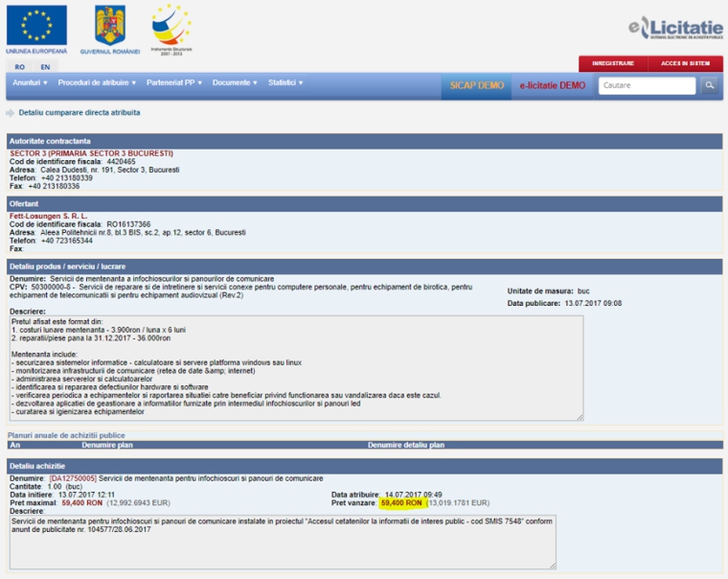Click the arrow icon beside Detaliu cumparare directa
Image resolution: width=728 pixels, height=579 pixels.
[11, 113]
